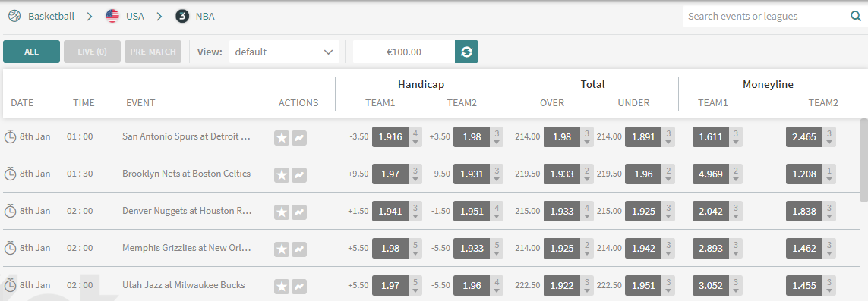Select the ALL filter toggle

[32, 52]
